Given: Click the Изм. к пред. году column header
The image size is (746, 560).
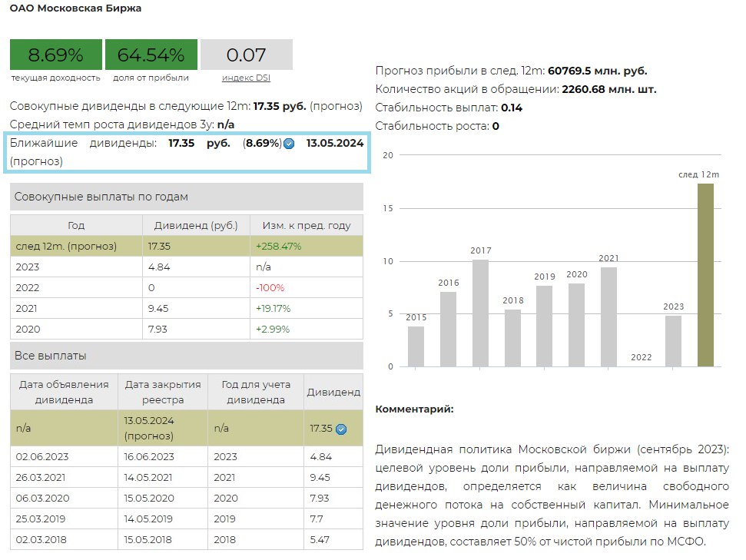Looking at the screenshot, I should click(x=306, y=226).
